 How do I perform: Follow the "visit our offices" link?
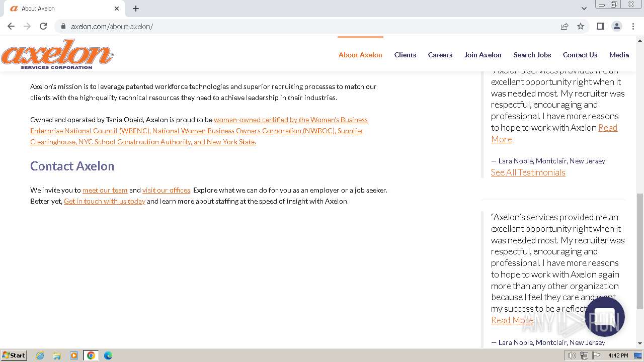click(166, 190)
